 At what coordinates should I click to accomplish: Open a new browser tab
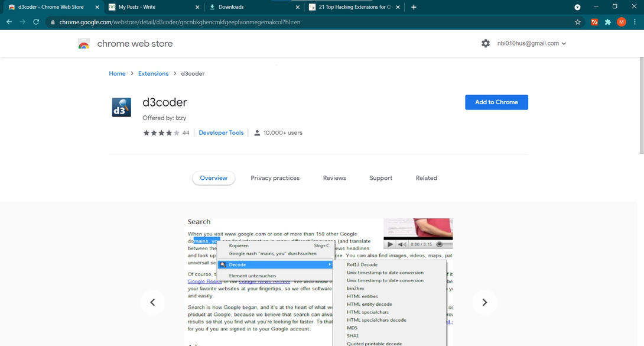click(414, 7)
